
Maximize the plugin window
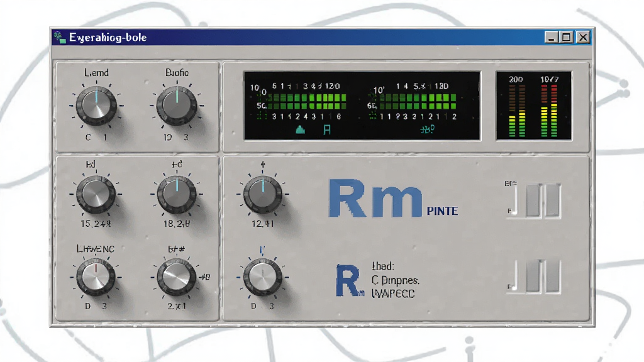(567, 37)
